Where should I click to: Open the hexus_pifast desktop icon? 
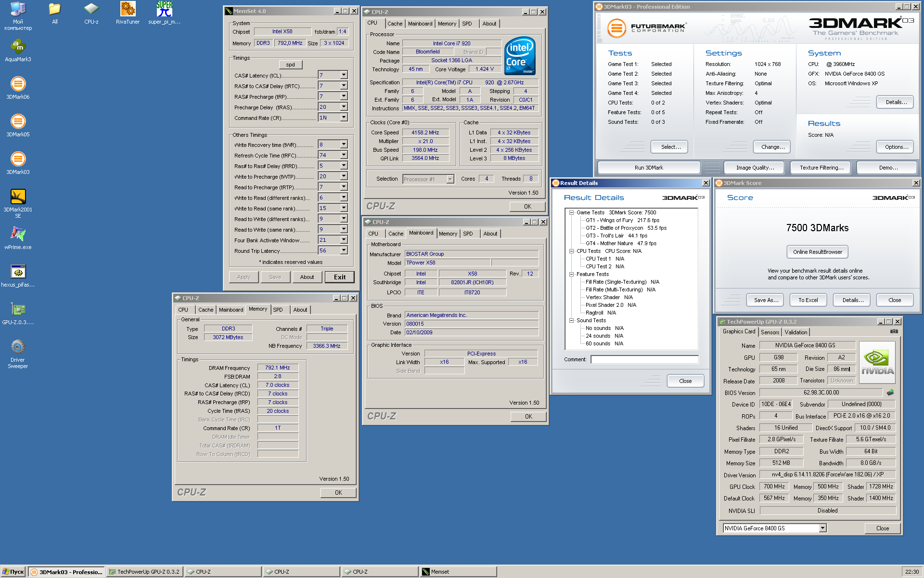coord(18,276)
